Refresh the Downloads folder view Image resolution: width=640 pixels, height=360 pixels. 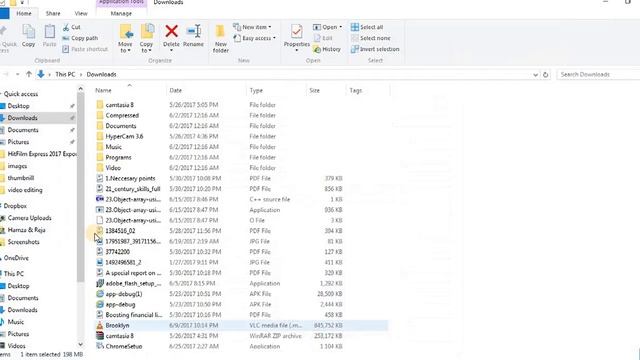coord(545,75)
